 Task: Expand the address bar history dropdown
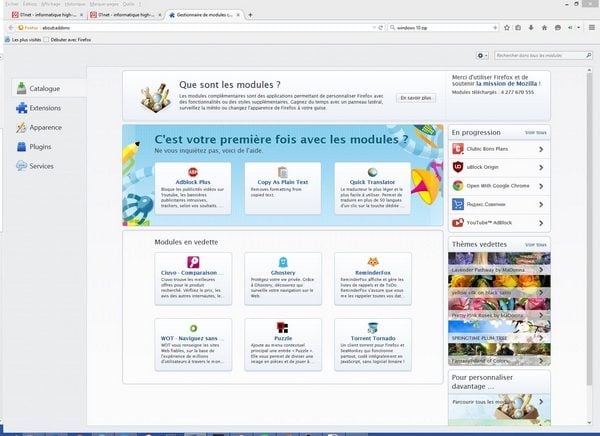point(374,28)
